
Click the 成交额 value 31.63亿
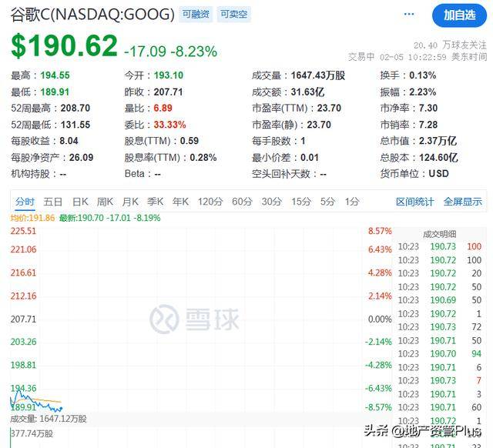point(307,92)
